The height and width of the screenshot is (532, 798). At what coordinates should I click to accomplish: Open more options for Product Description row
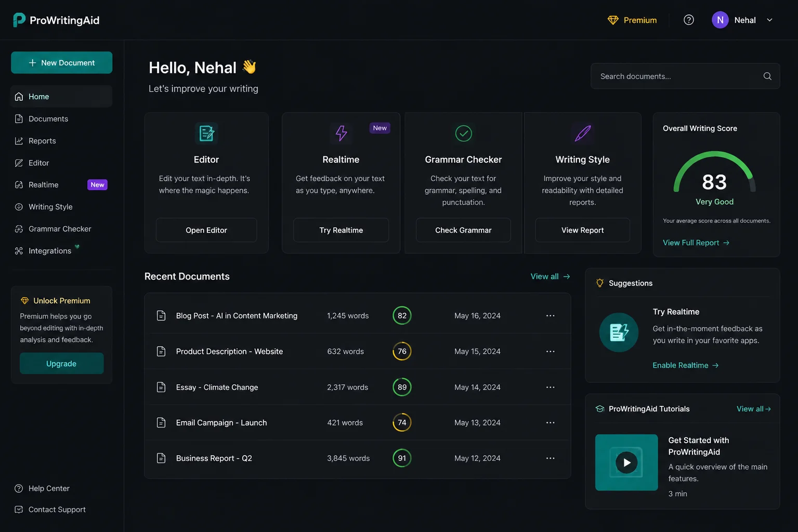coord(550,351)
